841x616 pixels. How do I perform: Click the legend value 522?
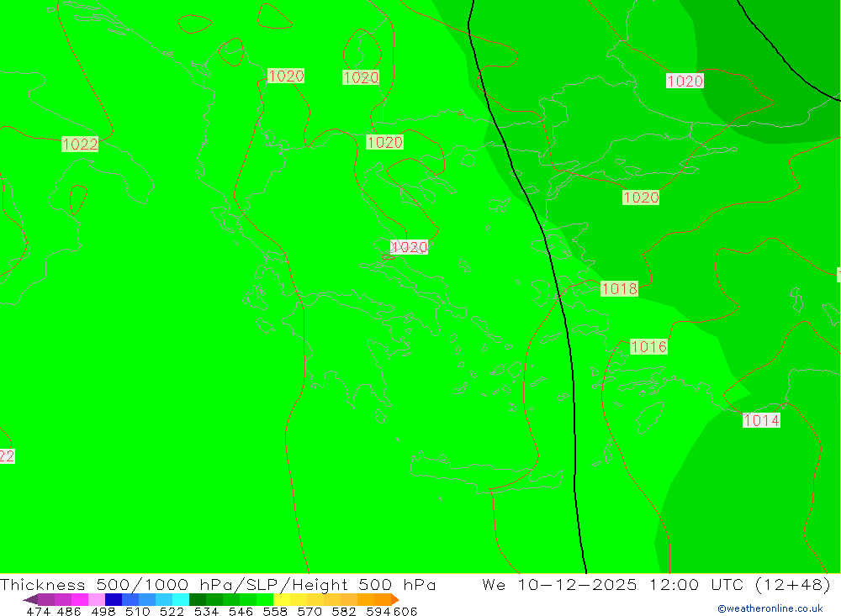[x=172, y=612]
